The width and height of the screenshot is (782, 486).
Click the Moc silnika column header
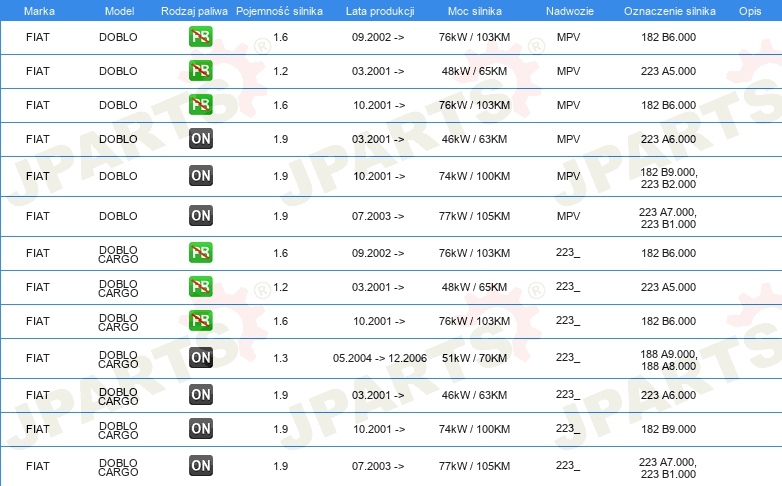475,11
